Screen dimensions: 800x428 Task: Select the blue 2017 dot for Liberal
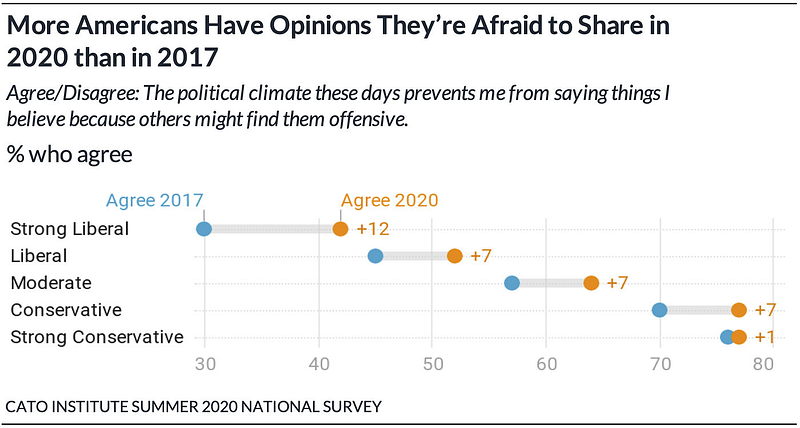click(375, 256)
